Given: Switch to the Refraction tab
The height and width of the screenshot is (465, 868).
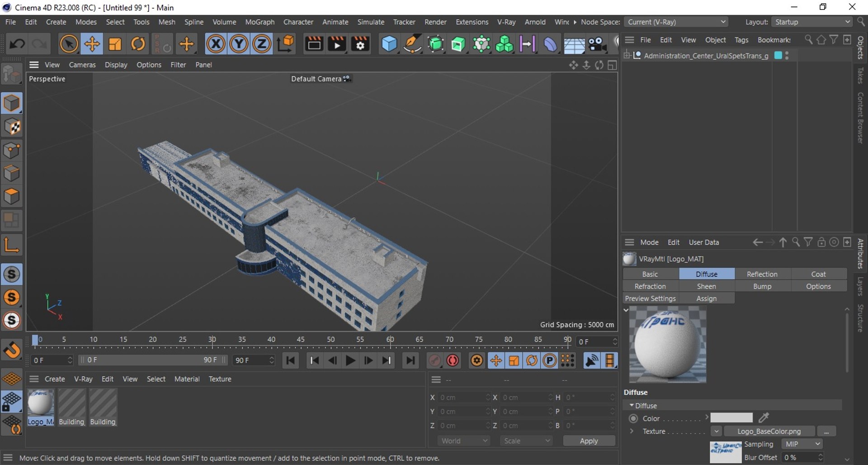Looking at the screenshot, I should pyautogui.click(x=650, y=286).
